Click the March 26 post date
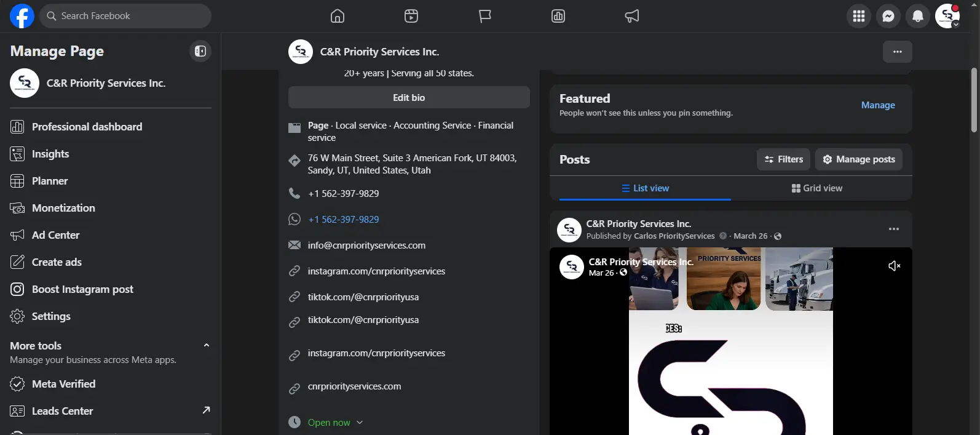980x435 pixels. [751, 236]
